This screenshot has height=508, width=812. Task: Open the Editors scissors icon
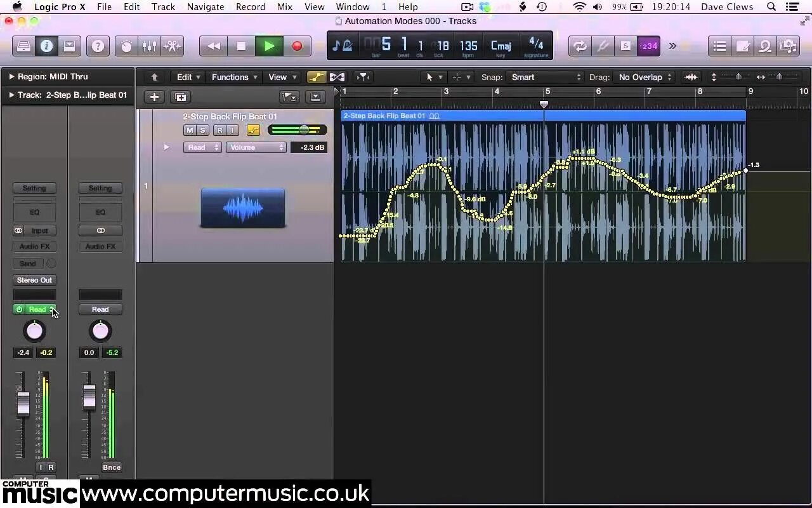click(x=172, y=46)
